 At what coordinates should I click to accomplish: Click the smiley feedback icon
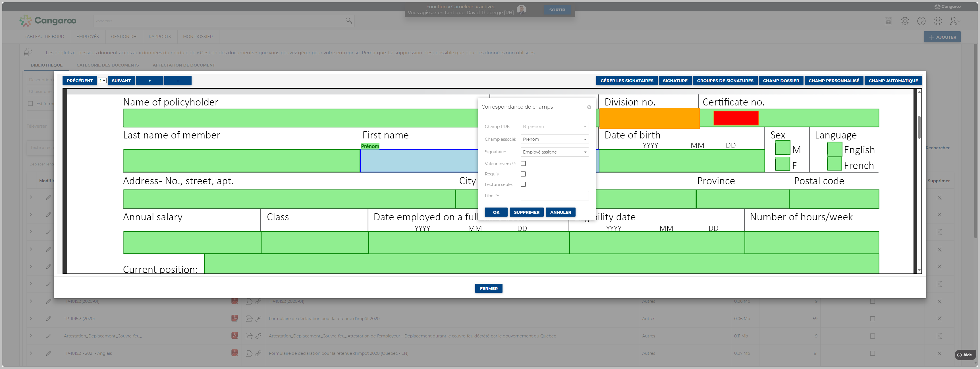coord(938,21)
